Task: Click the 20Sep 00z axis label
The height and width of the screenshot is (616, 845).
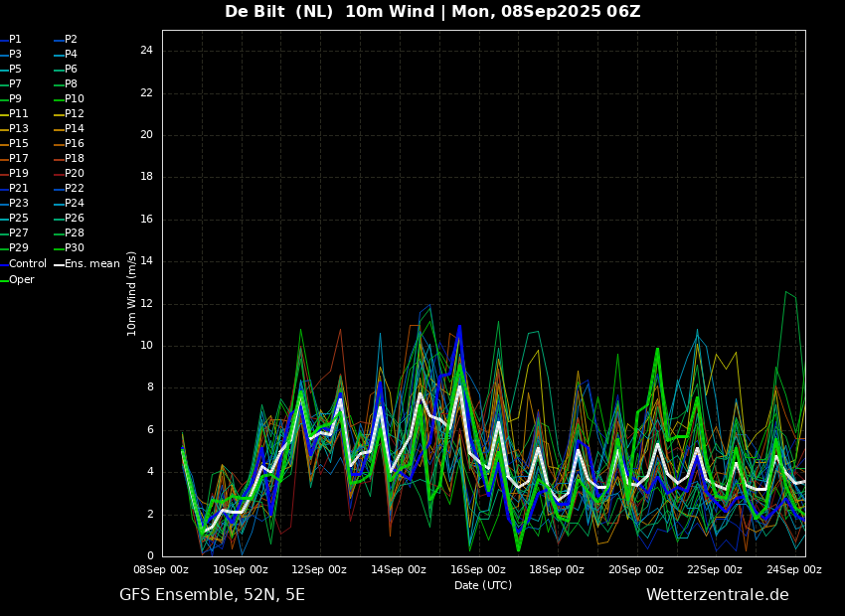Action: (636, 569)
